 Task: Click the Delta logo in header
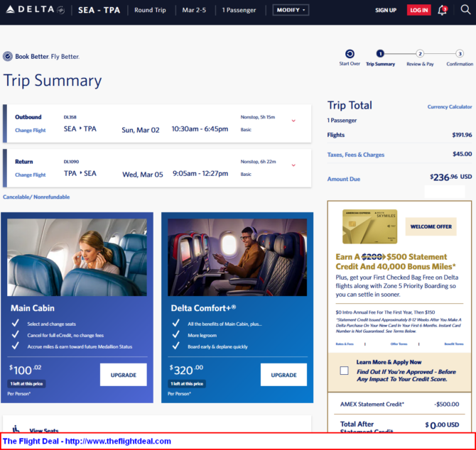[35, 10]
